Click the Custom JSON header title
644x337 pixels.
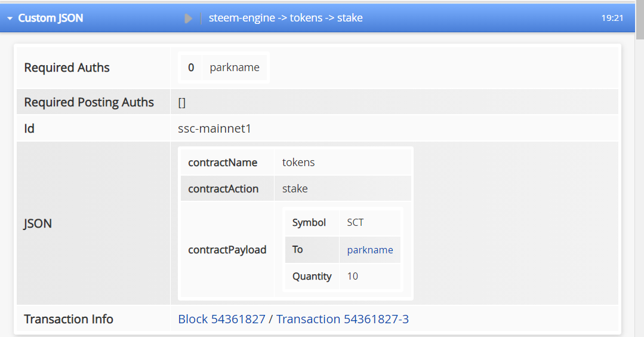tap(51, 18)
